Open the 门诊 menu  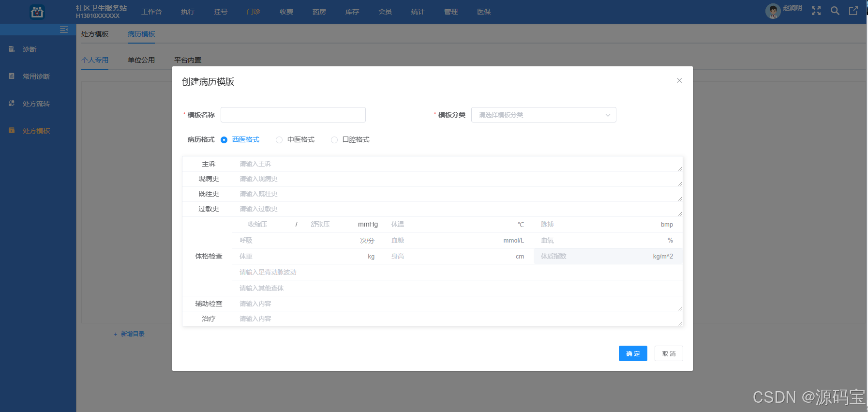pyautogui.click(x=254, y=12)
